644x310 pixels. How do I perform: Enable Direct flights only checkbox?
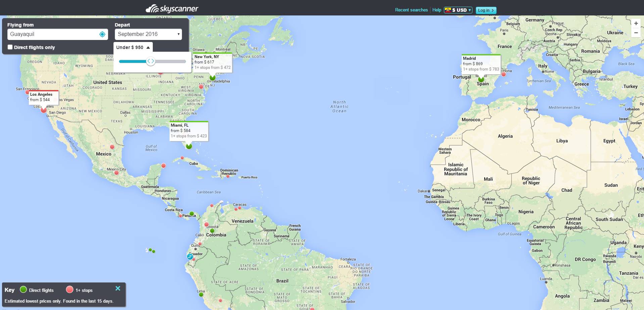[10, 47]
